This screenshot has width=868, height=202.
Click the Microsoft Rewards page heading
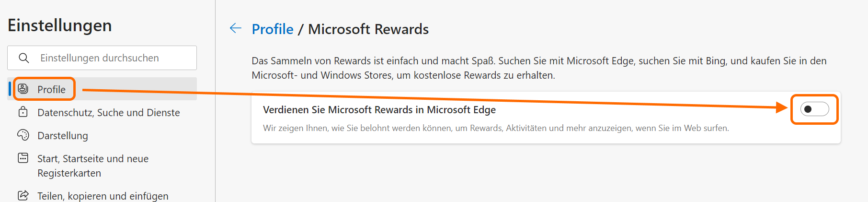(x=368, y=29)
